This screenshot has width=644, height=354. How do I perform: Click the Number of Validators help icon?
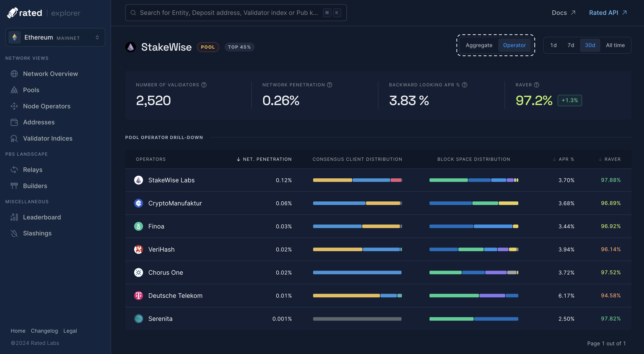click(204, 85)
